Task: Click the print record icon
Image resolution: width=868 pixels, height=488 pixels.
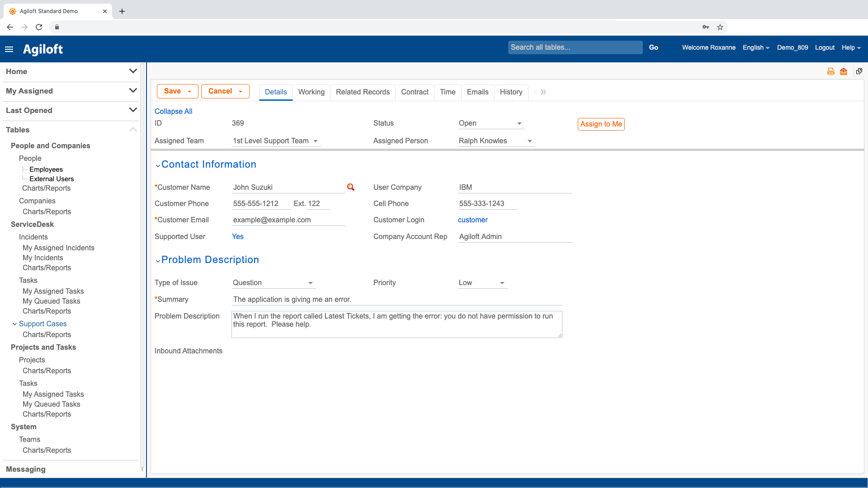Action: (830, 71)
